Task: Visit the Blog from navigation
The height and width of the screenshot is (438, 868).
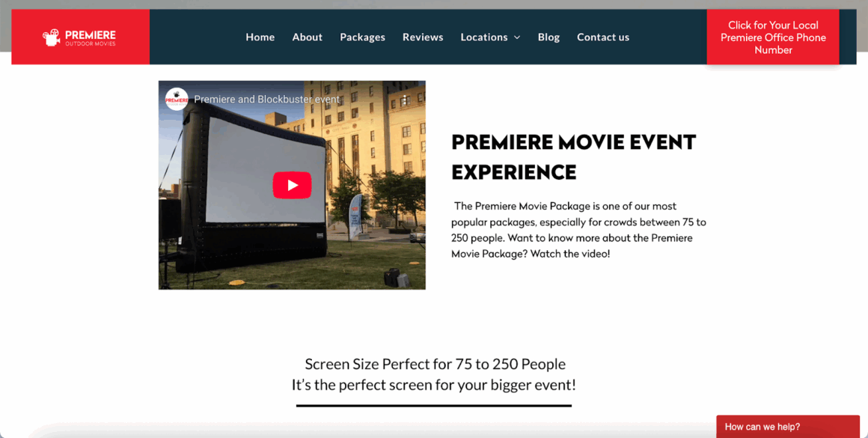Action: point(548,37)
